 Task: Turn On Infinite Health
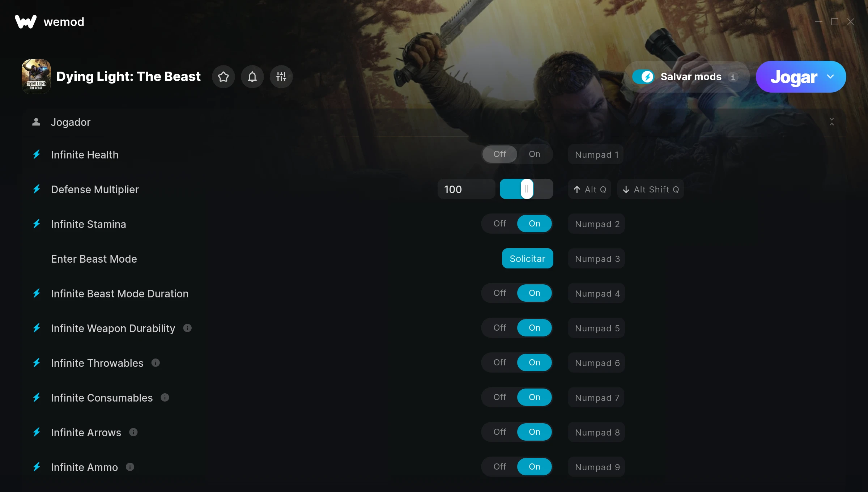535,154
